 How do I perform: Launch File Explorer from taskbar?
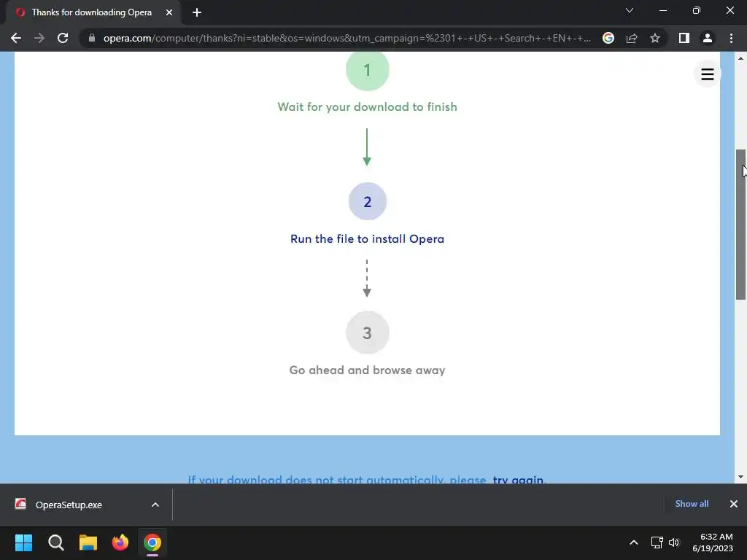click(x=88, y=542)
